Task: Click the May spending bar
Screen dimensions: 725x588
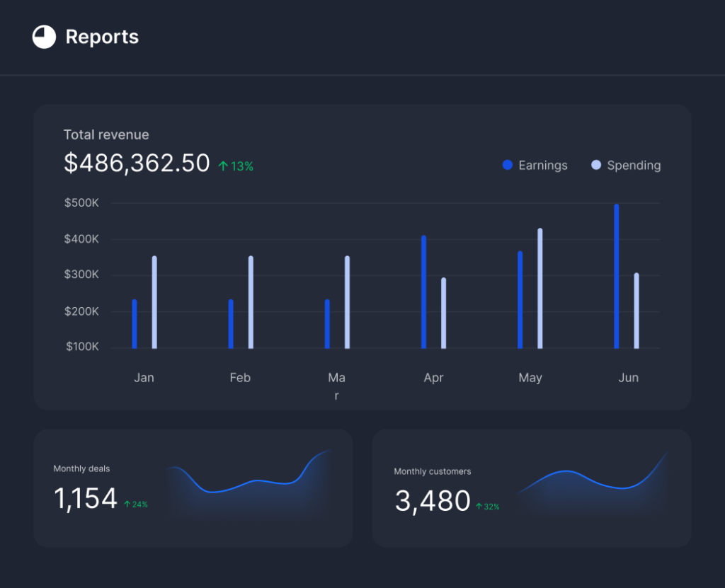Action: click(540, 289)
